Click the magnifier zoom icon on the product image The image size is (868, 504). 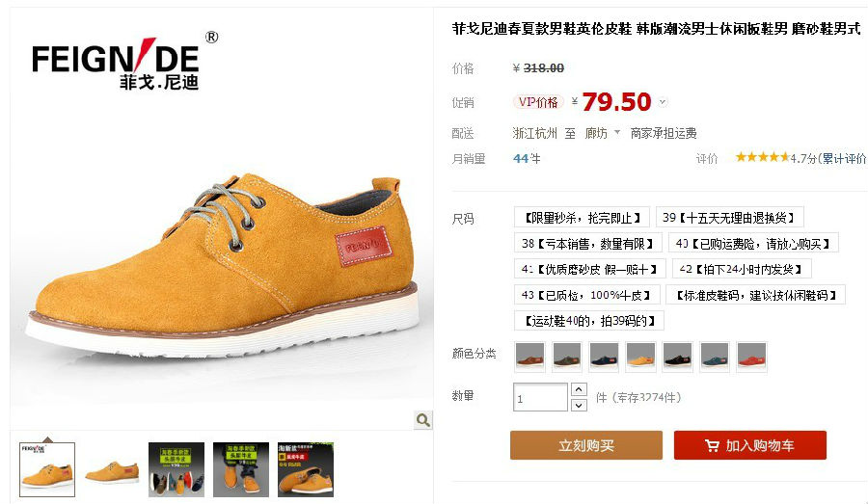click(423, 420)
